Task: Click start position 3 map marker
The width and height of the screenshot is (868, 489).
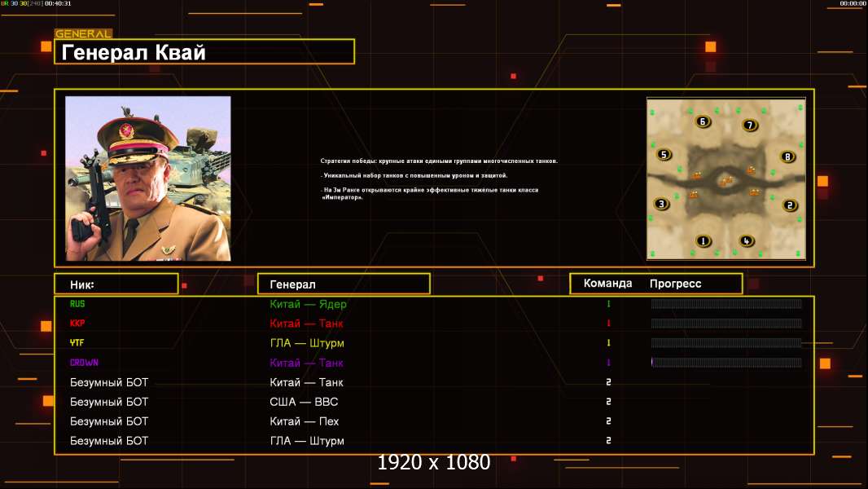Action: point(661,204)
